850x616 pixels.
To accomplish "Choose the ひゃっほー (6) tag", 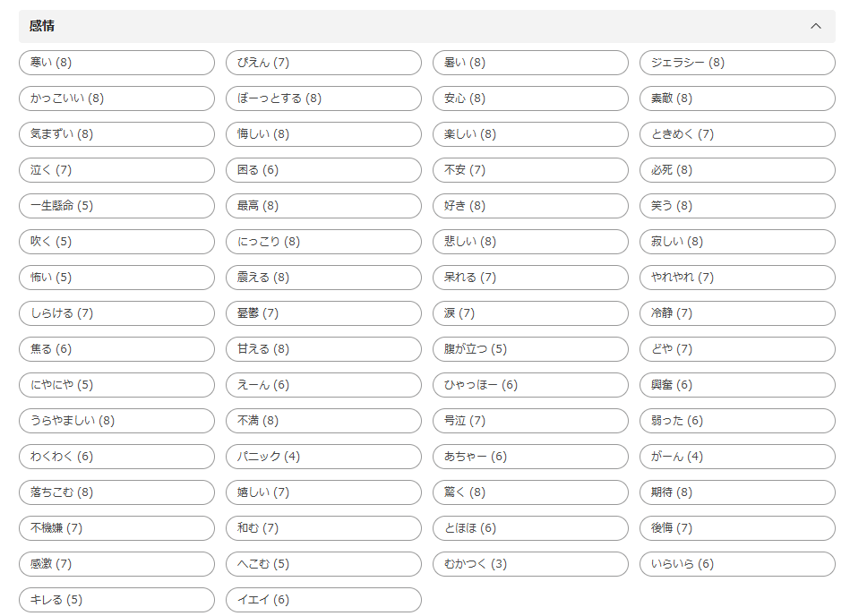I will point(530,385).
